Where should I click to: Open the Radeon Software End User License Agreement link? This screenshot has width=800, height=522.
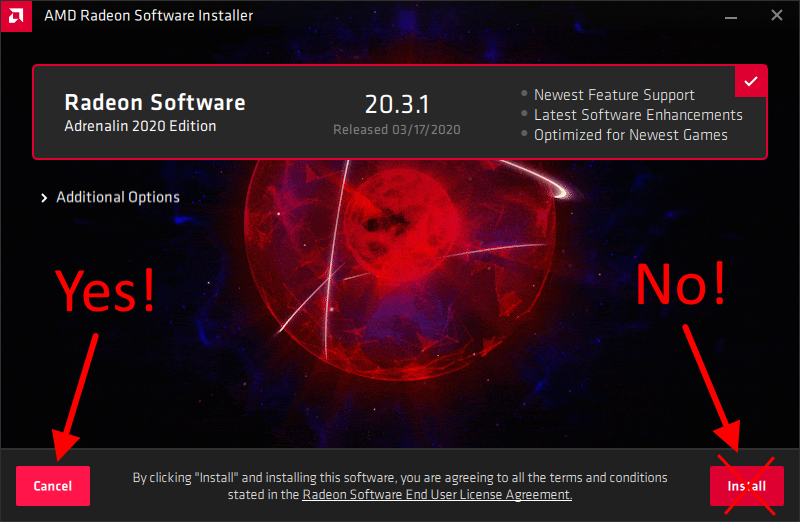coord(437,494)
